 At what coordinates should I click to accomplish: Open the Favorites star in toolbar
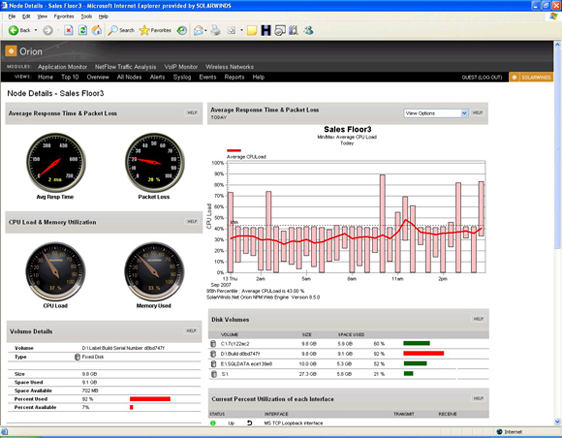pos(155,30)
